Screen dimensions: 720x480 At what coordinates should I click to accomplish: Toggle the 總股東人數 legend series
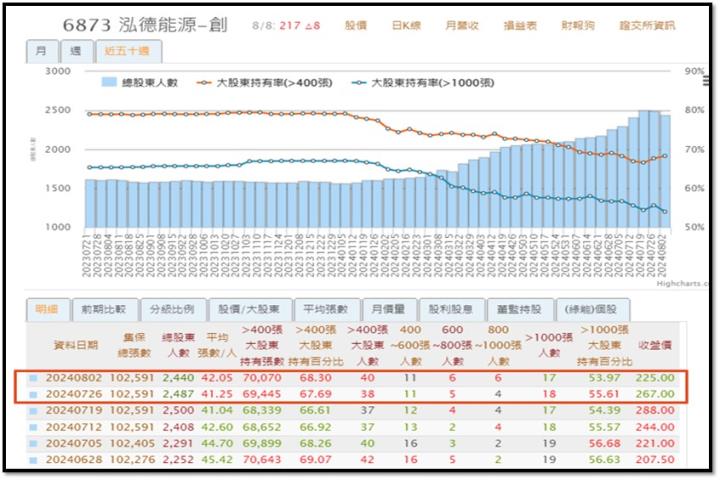[140, 83]
